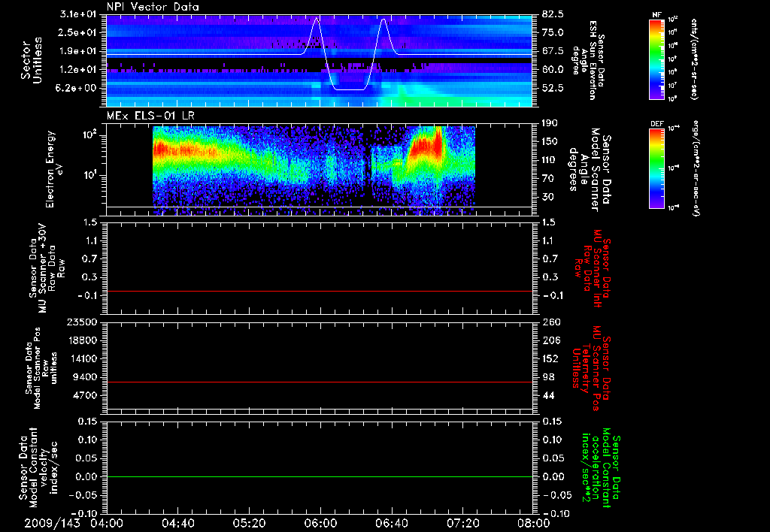Image resolution: width=770 pixels, height=532 pixels.
Task: Click the 206 telemetry tick label
Action: tap(550, 340)
